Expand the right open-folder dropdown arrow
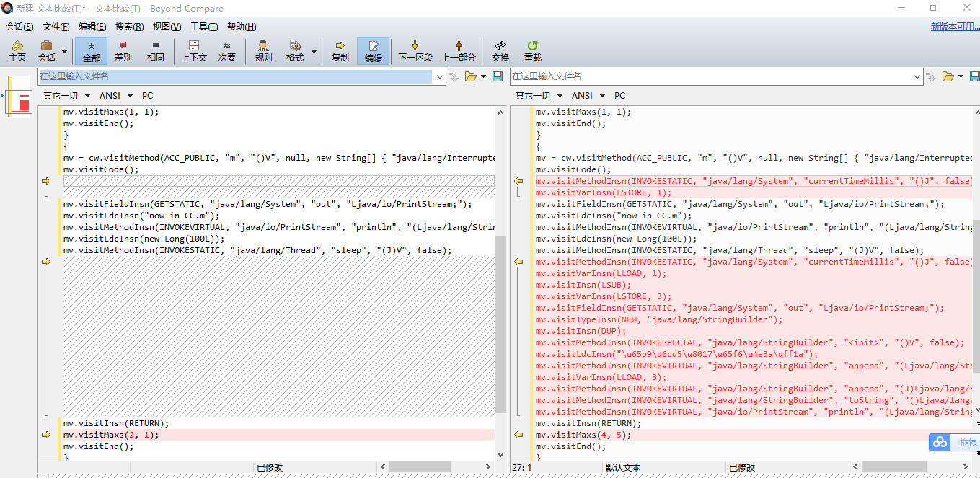This screenshot has height=478, width=980. click(x=961, y=76)
